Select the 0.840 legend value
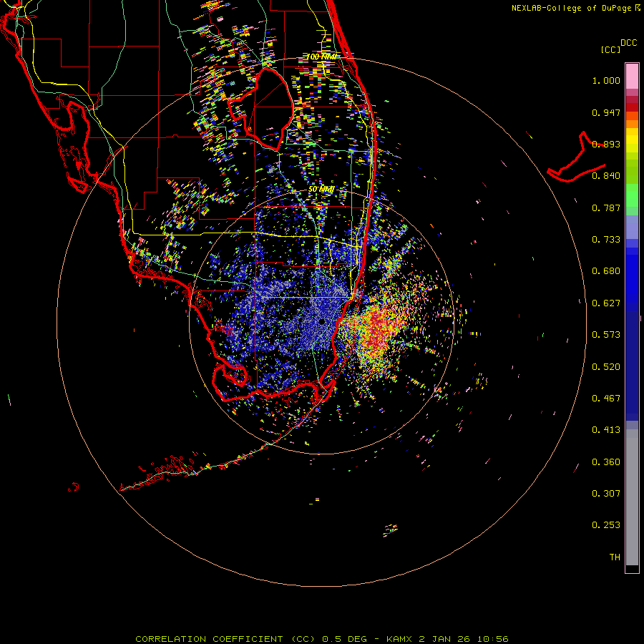The height and width of the screenshot is (644, 644). [606, 176]
